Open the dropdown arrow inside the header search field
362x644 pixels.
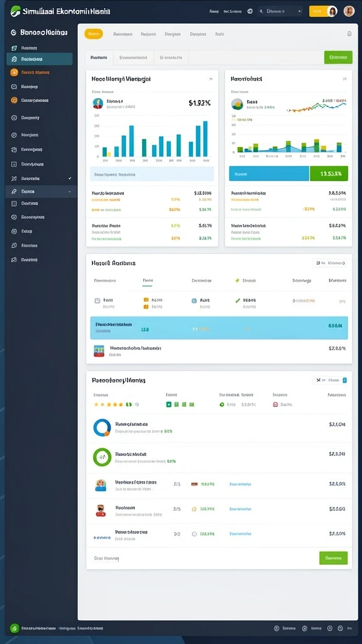pos(299,11)
